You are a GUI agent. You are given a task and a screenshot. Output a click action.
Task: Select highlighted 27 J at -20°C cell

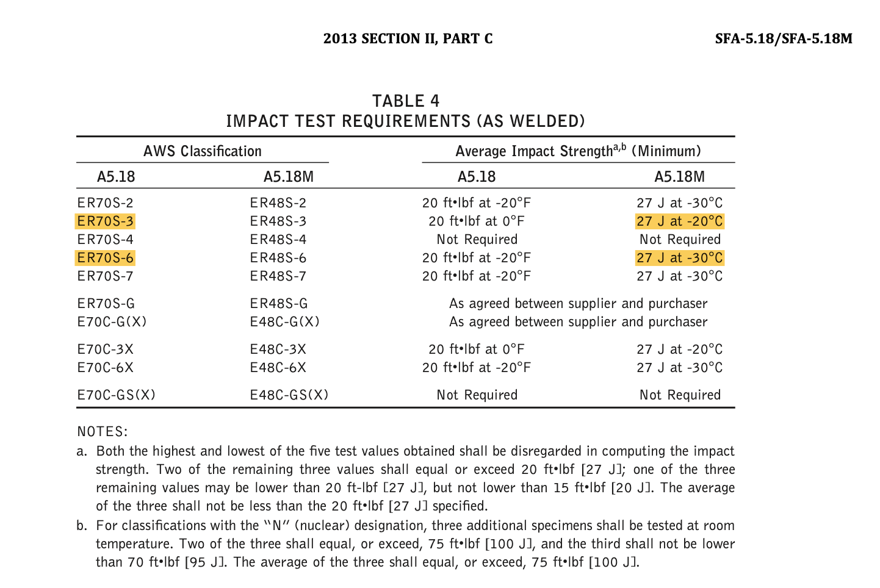[680, 221]
